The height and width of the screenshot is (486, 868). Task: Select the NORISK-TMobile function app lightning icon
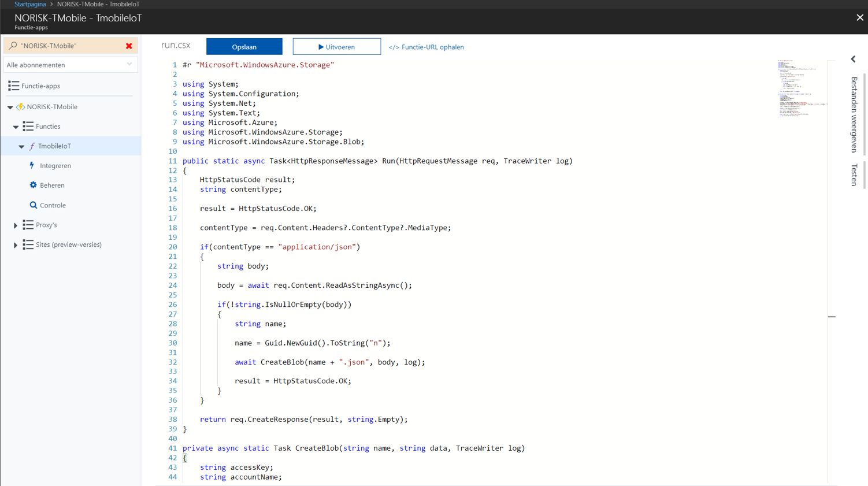coord(21,107)
